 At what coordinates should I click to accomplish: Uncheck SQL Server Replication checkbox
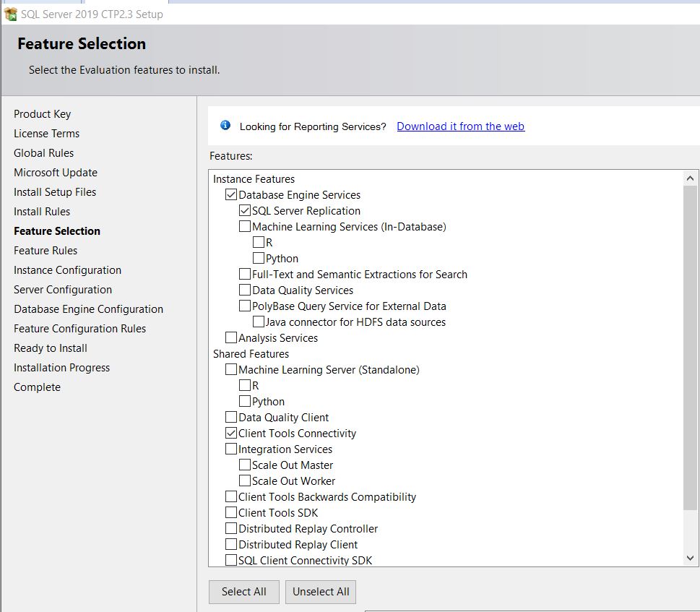tap(245, 211)
